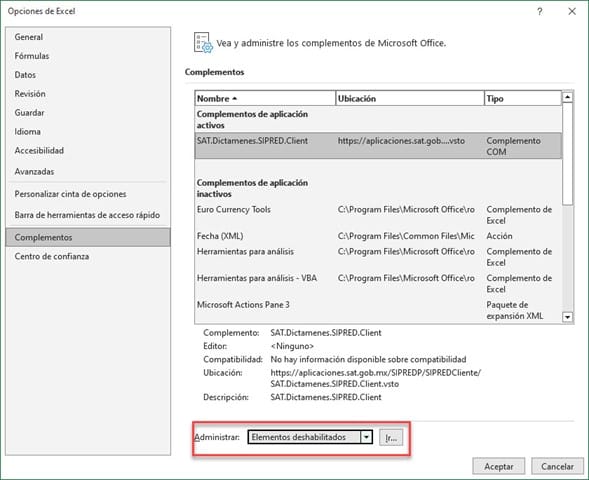Click the Ir... button
The width and height of the screenshot is (589, 480).
coord(391,438)
